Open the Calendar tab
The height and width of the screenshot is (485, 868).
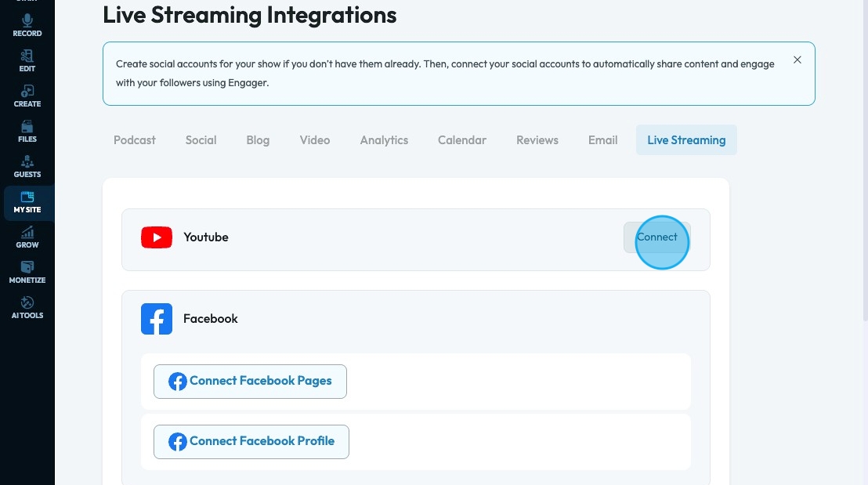coord(462,140)
